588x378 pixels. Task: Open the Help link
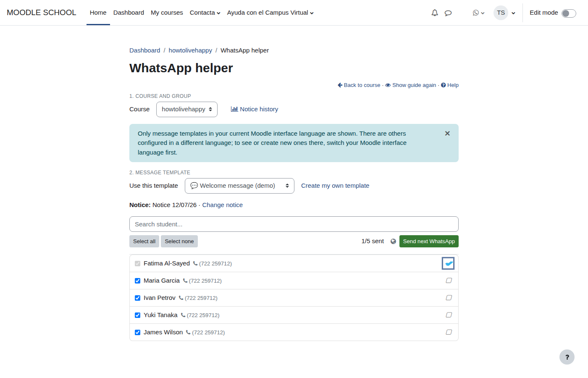tap(450, 85)
